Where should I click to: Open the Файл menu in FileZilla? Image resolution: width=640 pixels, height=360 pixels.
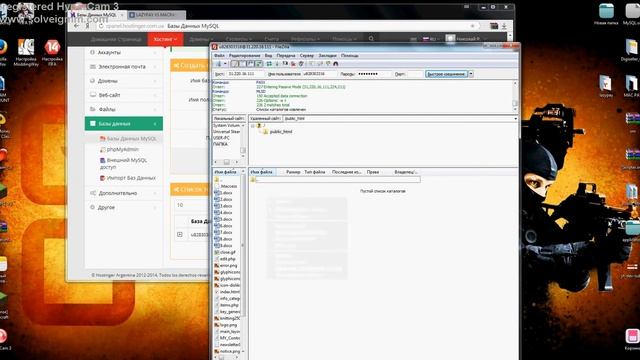tap(219, 56)
